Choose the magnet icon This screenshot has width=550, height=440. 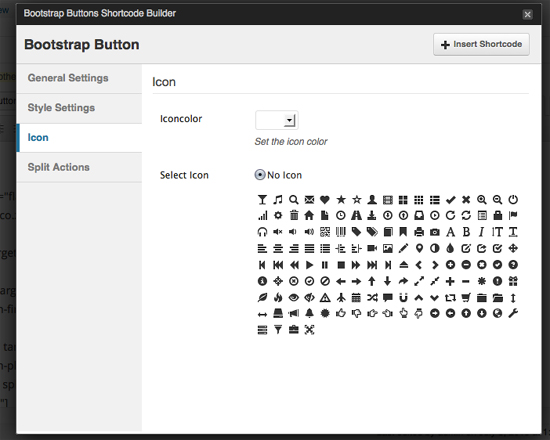click(x=403, y=298)
